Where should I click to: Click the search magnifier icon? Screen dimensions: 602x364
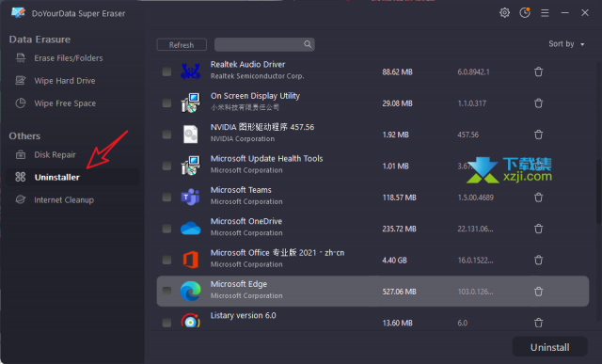point(308,44)
